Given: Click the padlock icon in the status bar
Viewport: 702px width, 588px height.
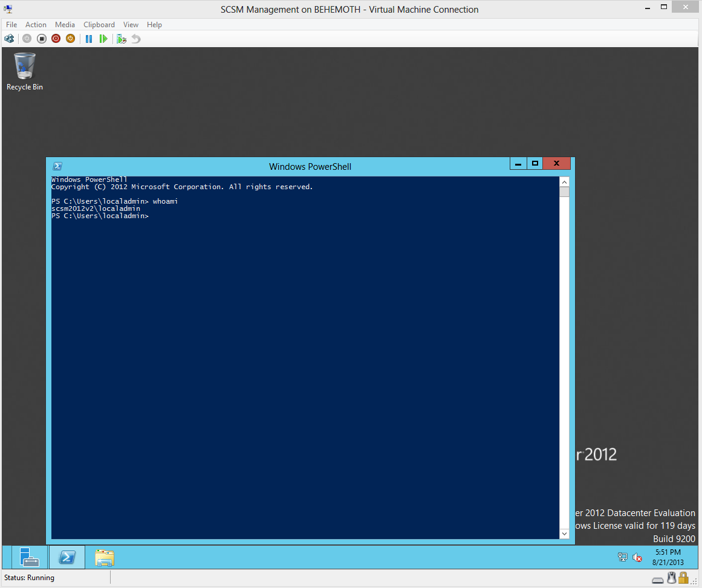Looking at the screenshot, I should (683, 578).
